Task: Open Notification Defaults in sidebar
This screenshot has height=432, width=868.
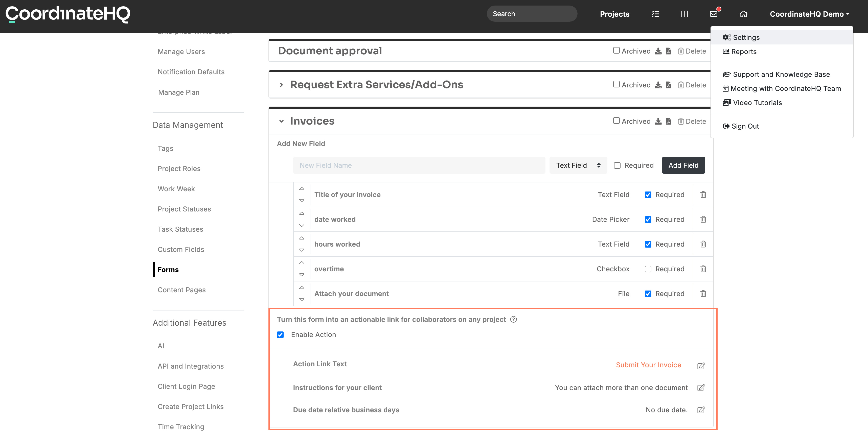Action: pos(191,72)
